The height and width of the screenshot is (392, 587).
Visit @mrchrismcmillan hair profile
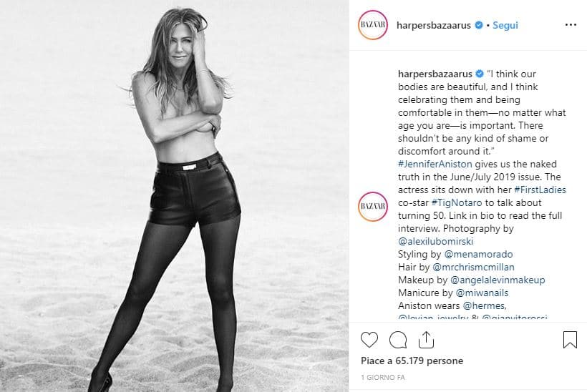point(473,267)
